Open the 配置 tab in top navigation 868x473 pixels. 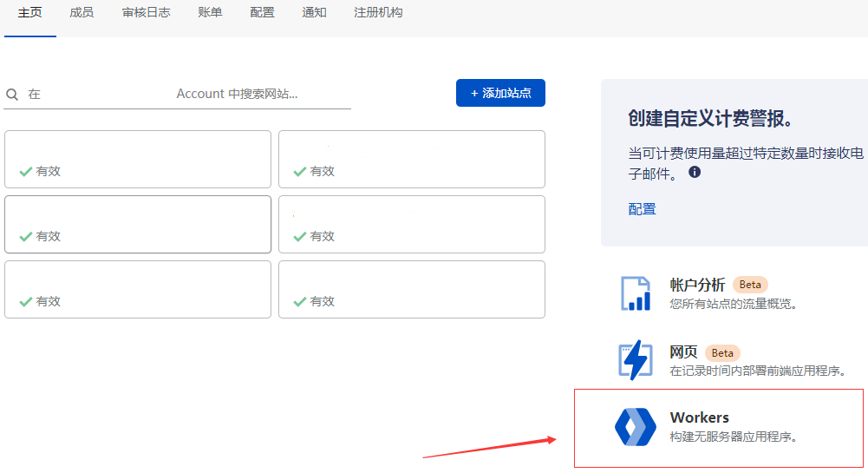262,13
